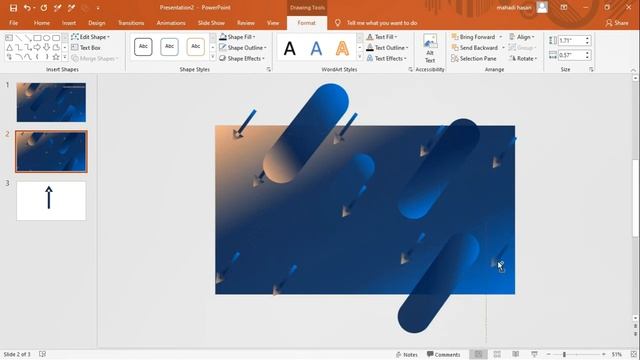Open the Size dialog launcher
640x360 pixels.
(x=591, y=70)
